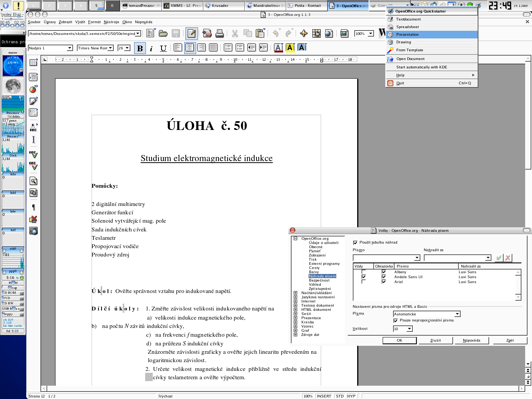The image size is (532, 399).
Task: Uncheck 'Použít tabulku náhrad' checkbox
Action: click(x=355, y=242)
